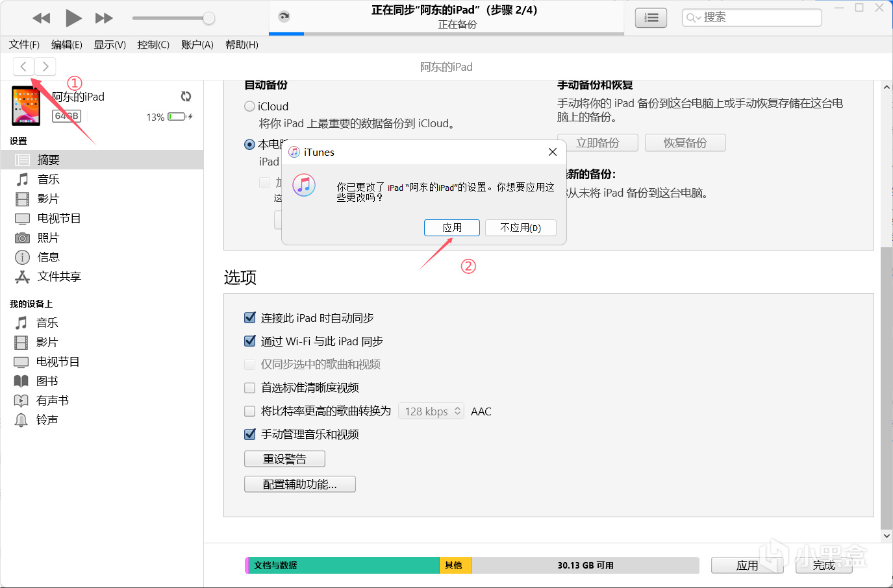
Task: Open the 控制(C) menu
Action: point(153,45)
